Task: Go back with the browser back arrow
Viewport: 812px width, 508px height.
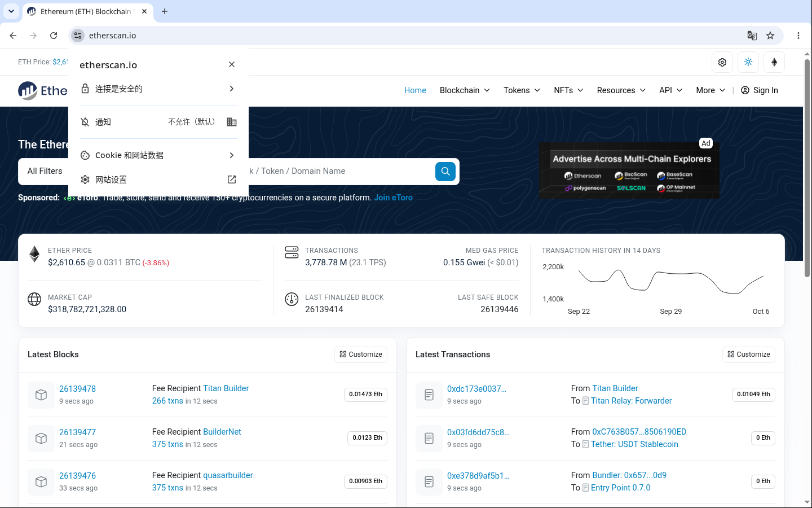Action: (13, 36)
